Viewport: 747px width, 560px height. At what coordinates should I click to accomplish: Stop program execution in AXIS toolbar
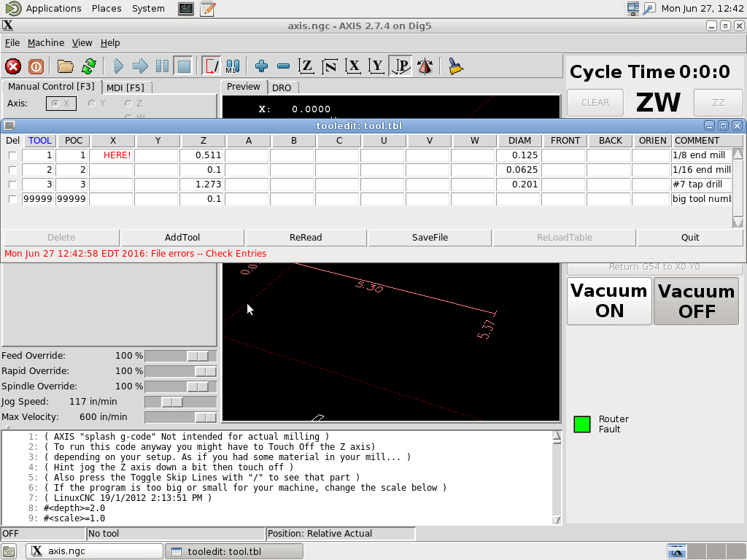184,66
